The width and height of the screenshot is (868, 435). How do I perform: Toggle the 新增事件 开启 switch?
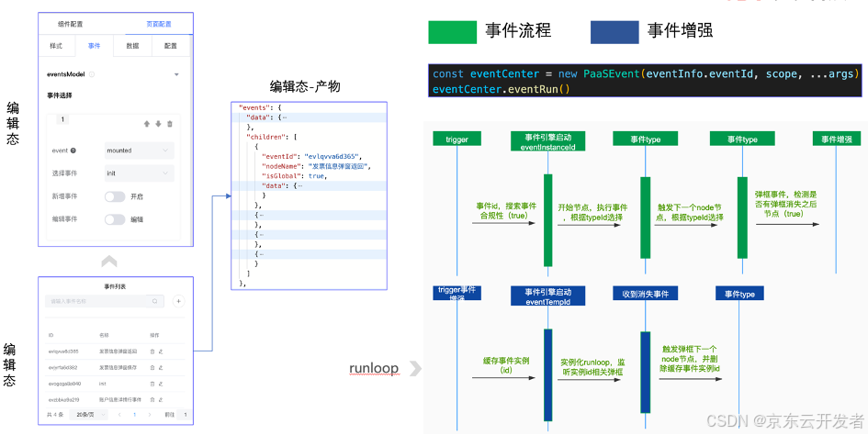pos(115,196)
